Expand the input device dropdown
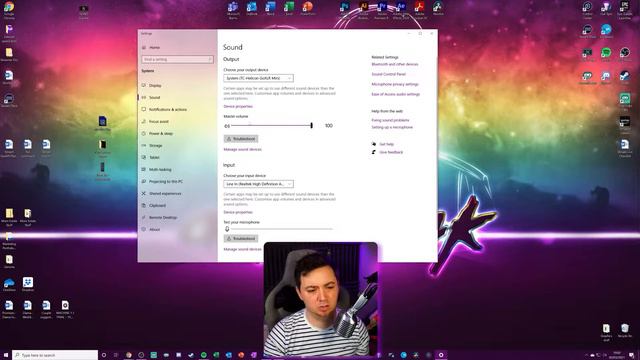 click(x=258, y=184)
